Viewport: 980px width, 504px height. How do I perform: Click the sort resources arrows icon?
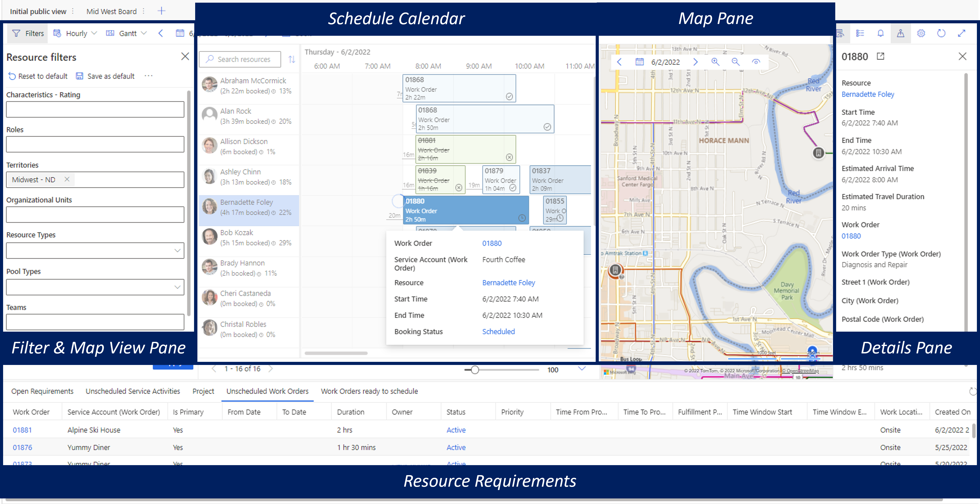(x=292, y=59)
